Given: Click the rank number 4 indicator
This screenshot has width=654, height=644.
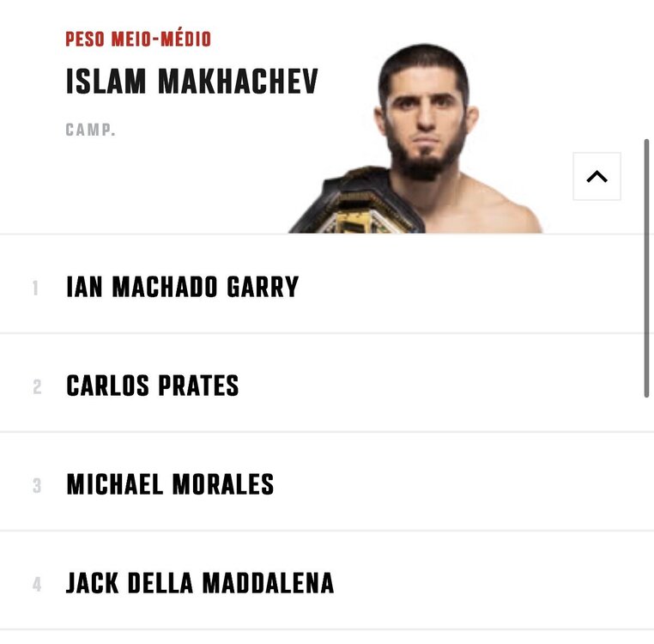Looking at the screenshot, I should tap(37, 584).
